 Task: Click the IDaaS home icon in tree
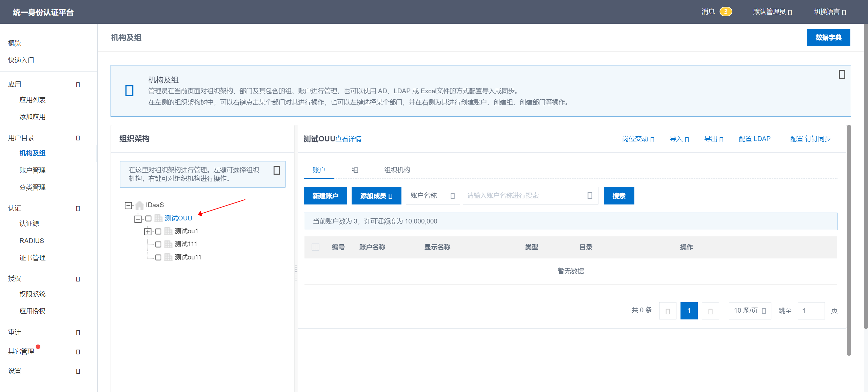pos(139,205)
